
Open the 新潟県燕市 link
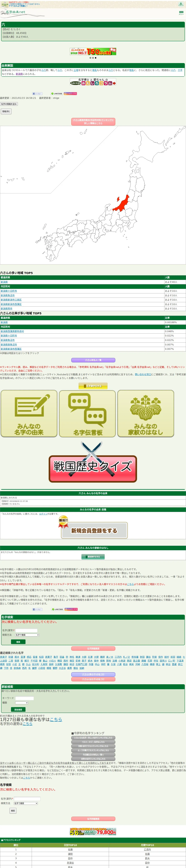[x=6, y=309]
